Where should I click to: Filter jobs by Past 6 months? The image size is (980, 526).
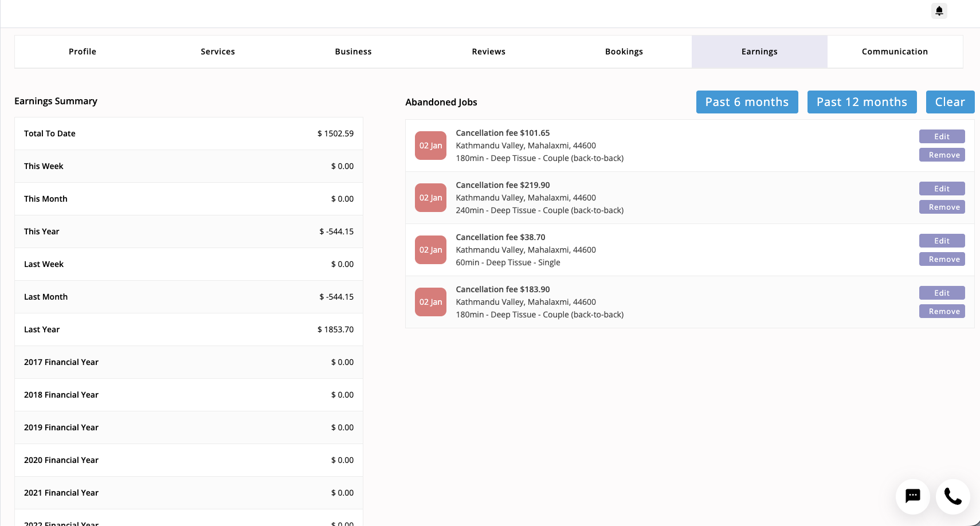pyautogui.click(x=747, y=102)
